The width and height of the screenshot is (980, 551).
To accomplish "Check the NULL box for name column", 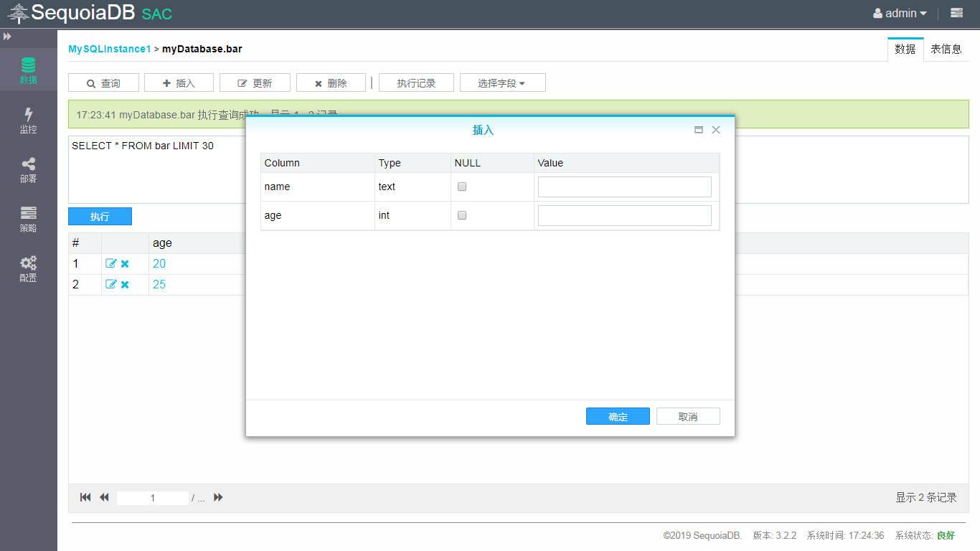I will pyautogui.click(x=462, y=187).
